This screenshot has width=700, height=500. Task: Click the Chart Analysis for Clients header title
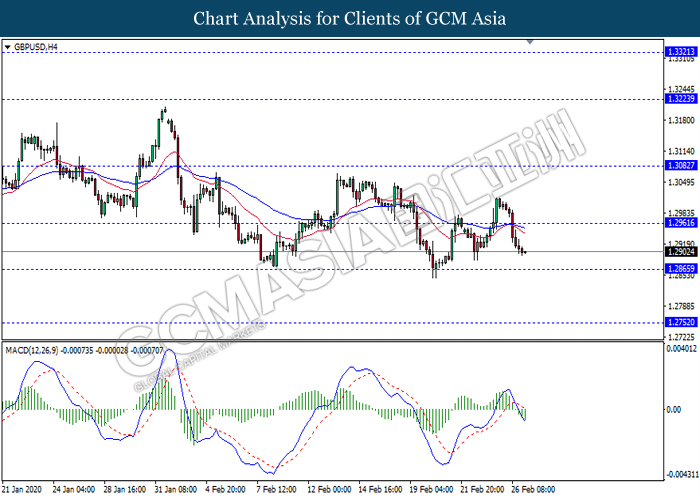[350, 19]
